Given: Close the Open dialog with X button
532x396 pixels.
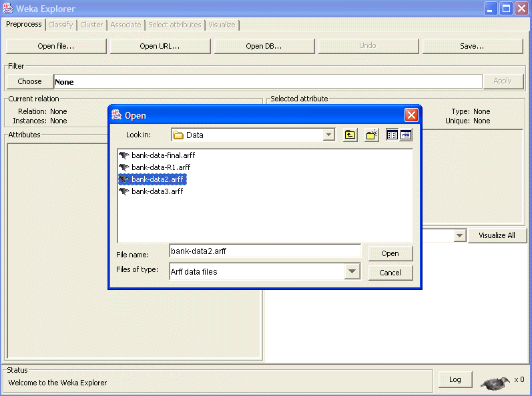Looking at the screenshot, I should click(x=411, y=115).
